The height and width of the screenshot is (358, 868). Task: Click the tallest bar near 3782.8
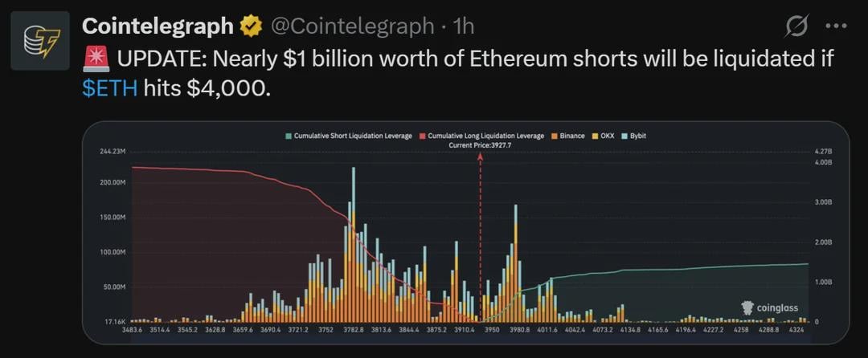tap(353, 245)
